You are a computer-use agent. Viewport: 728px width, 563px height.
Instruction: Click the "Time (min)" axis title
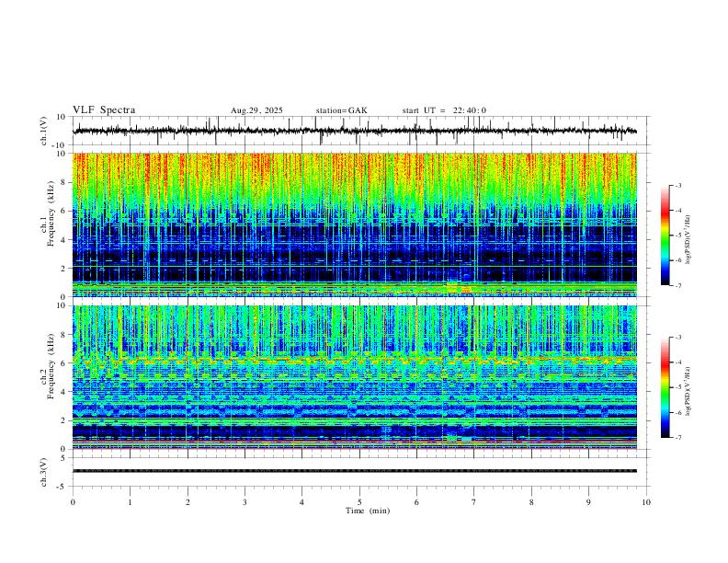coord(368,511)
